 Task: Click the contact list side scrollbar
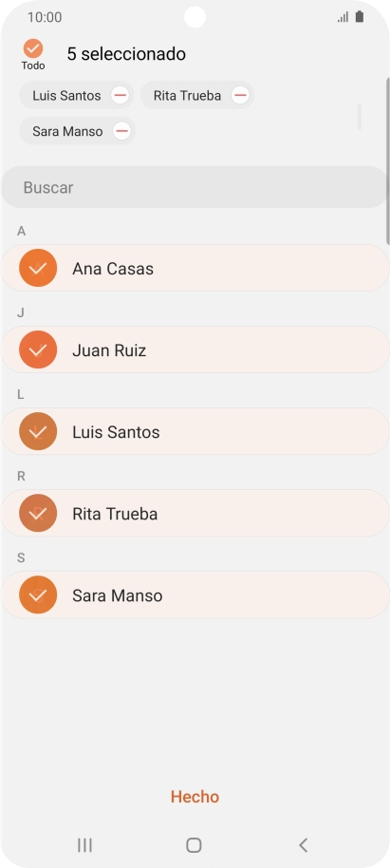[388, 161]
